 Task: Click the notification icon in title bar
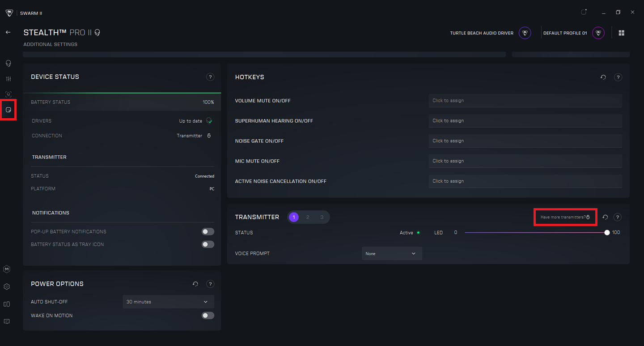pos(584,12)
